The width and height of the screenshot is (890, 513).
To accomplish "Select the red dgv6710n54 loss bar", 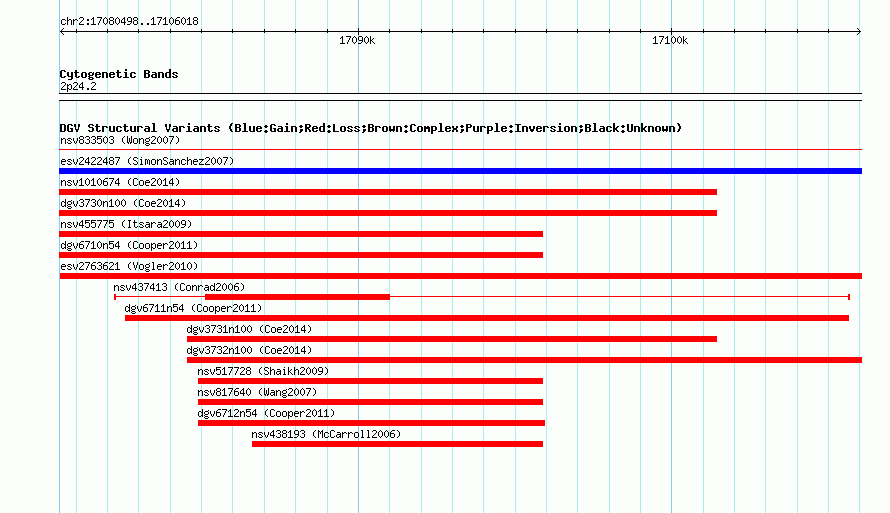I will click(301, 255).
